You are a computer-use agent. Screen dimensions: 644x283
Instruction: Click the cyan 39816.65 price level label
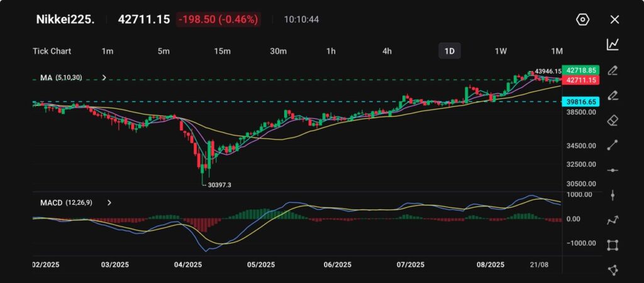[581, 101]
